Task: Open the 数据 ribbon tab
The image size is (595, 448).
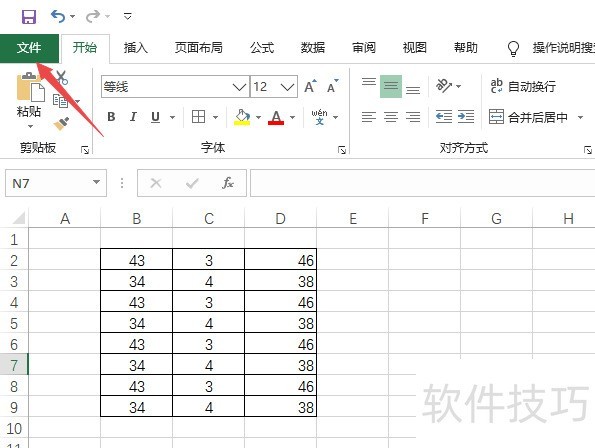Action: 313,48
